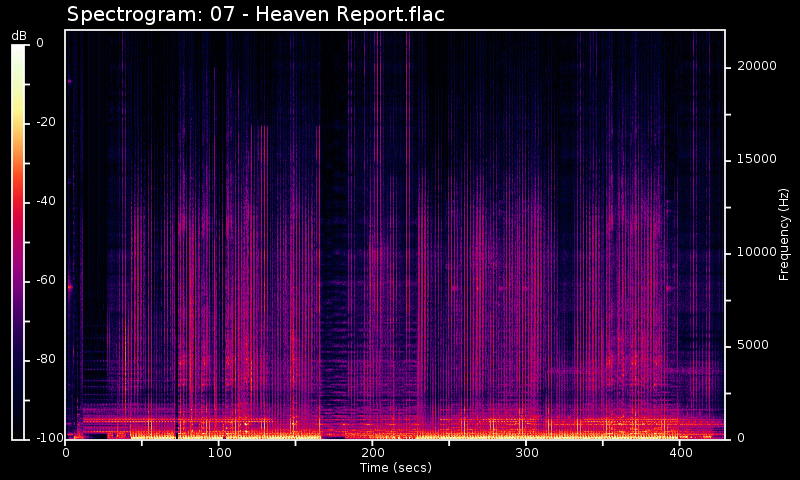
Task: Click the 'Time (secs)' axis title
Action: coord(395,467)
